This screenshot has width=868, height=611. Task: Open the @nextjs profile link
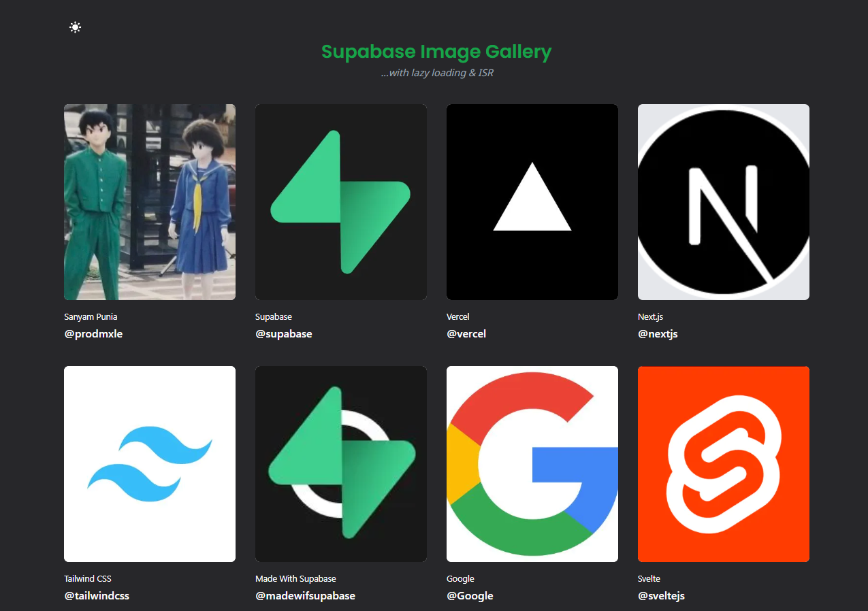(x=658, y=333)
